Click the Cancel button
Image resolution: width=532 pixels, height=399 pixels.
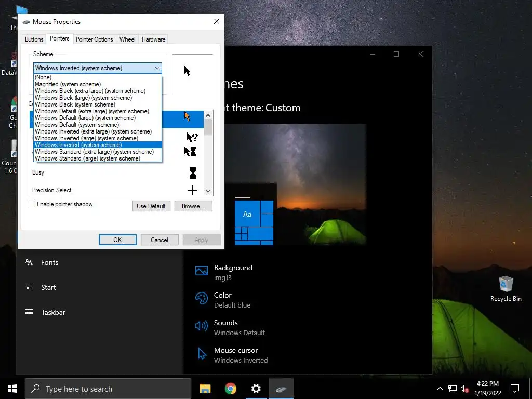click(x=159, y=240)
